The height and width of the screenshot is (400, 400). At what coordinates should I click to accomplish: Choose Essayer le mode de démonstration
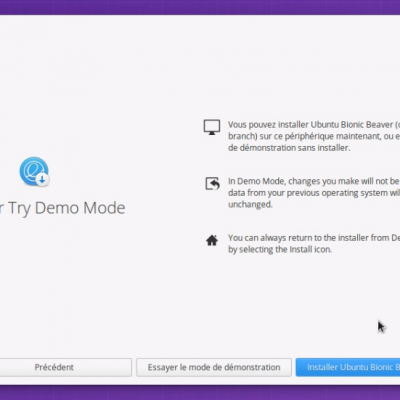click(214, 367)
